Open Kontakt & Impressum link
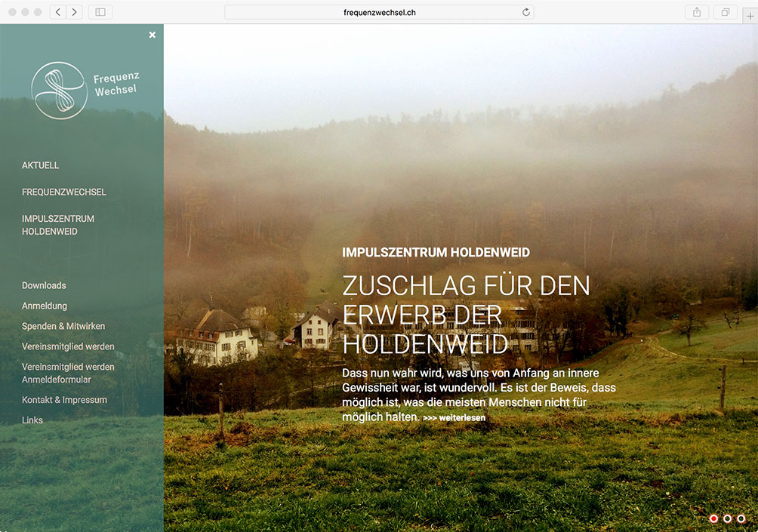The image size is (758, 532). point(64,400)
